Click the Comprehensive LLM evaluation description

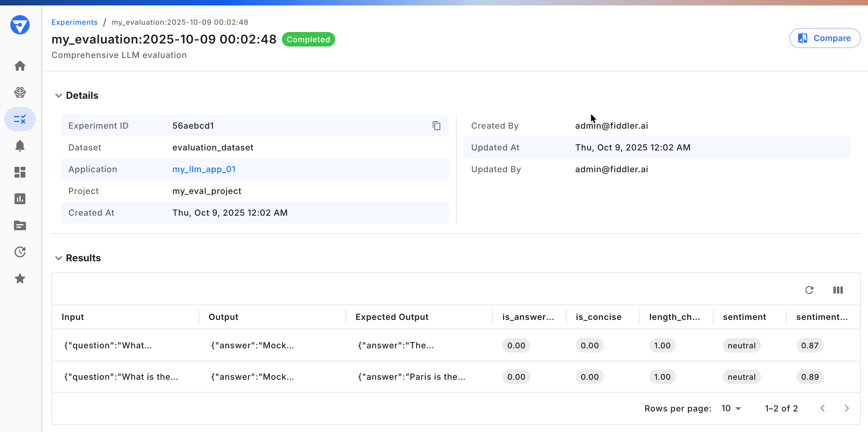click(119, 55)
